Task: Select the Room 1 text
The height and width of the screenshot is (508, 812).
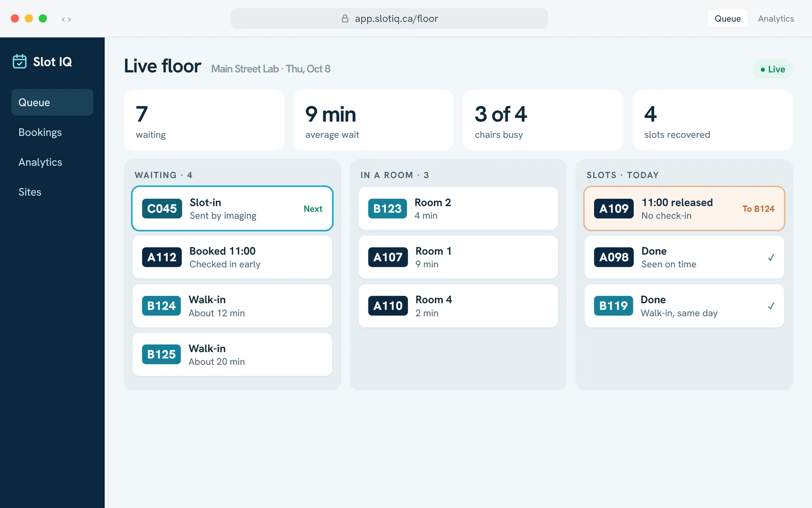Action: pyautogui.click(x=433, y=251)
